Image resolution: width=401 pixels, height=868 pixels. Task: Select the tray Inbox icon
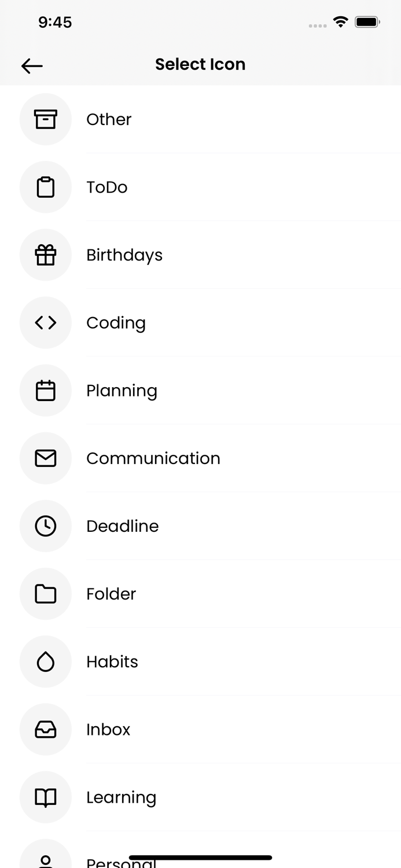46,729
